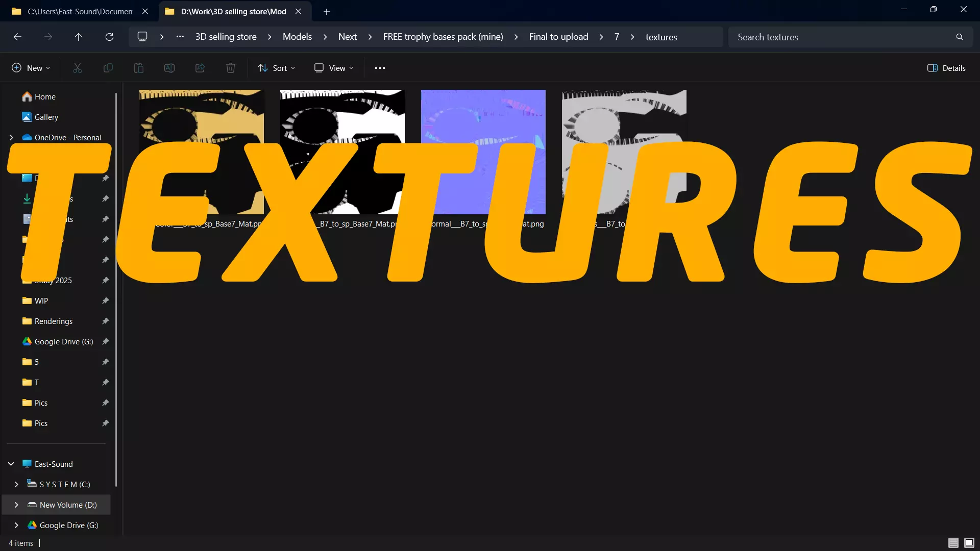Image resolution: width=980 pixels, height=551 pixels.
Task: Go to 'Final to upload' breadcrumb folder
Action: (x=558, y=37)
